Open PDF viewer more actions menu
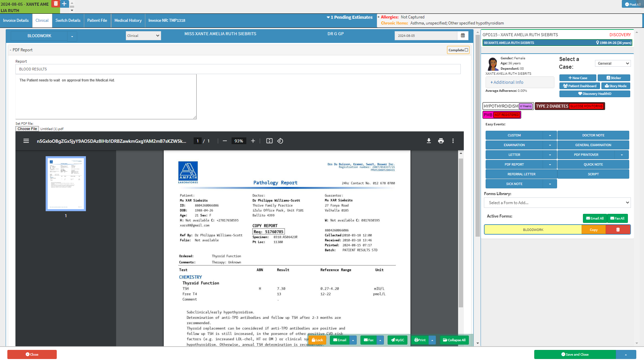The image size is (644, 362). point(453,141)
